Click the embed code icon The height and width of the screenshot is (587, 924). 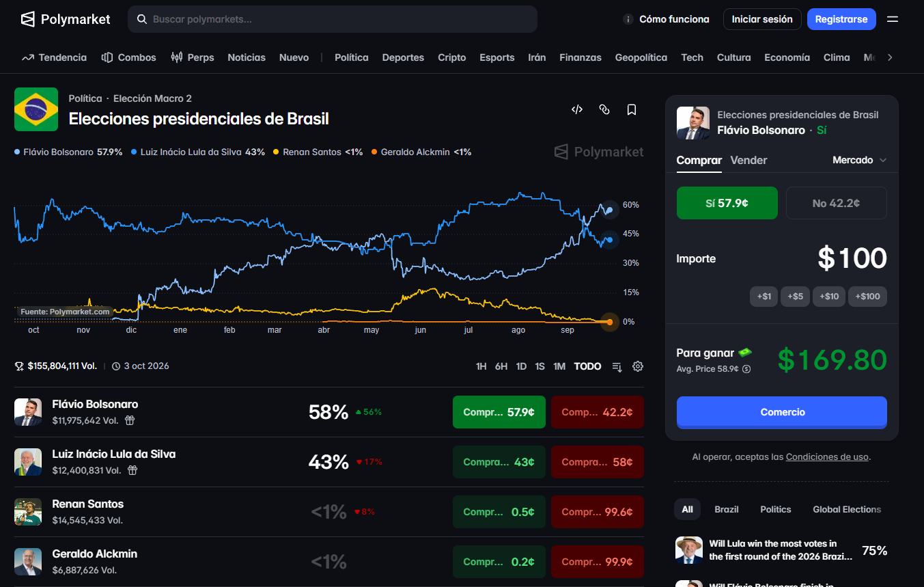point(577,109)
